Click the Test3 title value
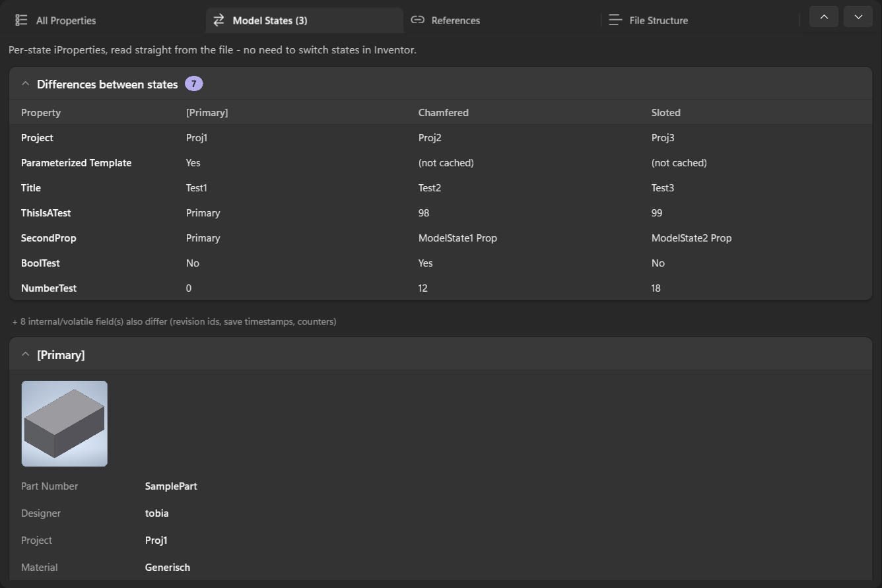882x588 pixels. click(x=663, y=188)
